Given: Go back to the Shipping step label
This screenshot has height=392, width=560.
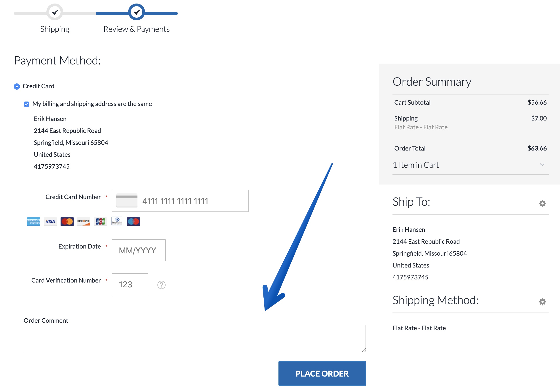Looking at the screenshot, I should [55, 29].
